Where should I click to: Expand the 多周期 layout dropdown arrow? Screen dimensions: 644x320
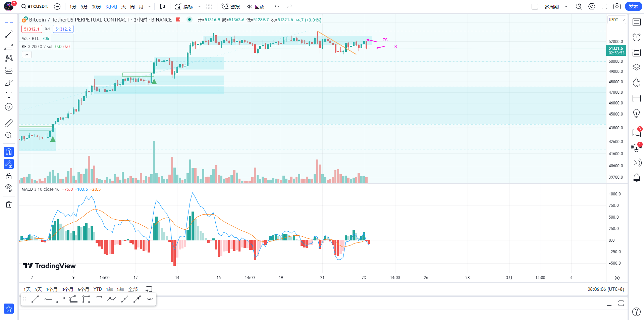[x=566, y=6]
